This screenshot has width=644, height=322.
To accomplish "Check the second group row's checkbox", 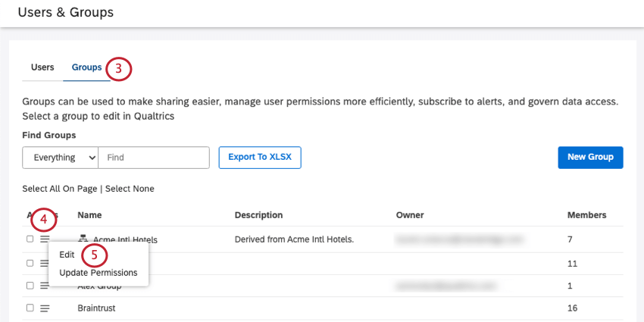I will 30,263.
